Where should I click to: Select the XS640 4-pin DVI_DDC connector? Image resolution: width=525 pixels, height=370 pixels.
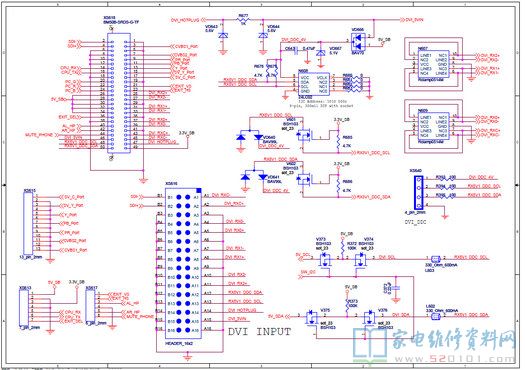[418, 192]
